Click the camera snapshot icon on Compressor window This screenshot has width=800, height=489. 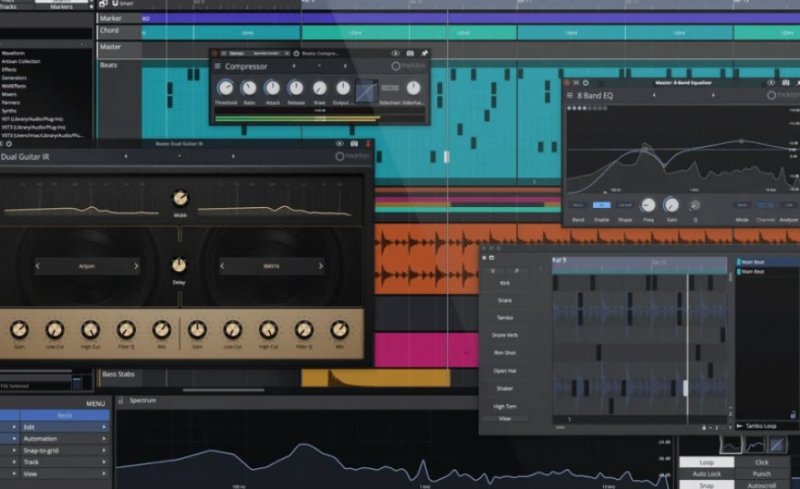coord(410,53)
